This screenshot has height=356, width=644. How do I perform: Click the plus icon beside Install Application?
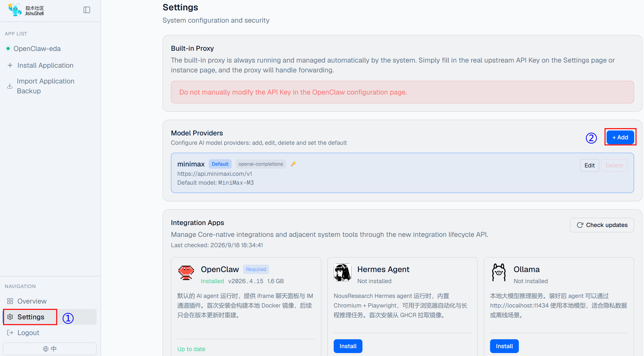(x=10, y=65)
